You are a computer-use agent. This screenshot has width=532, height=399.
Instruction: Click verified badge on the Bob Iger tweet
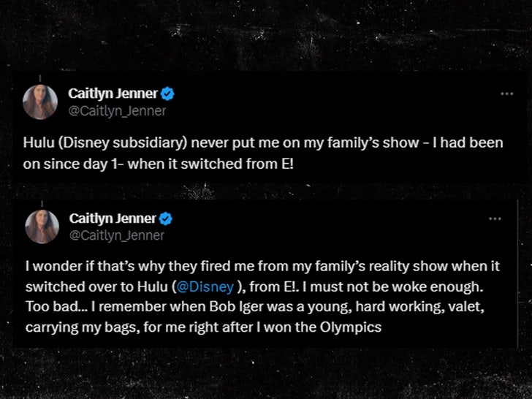coord(167,218)
